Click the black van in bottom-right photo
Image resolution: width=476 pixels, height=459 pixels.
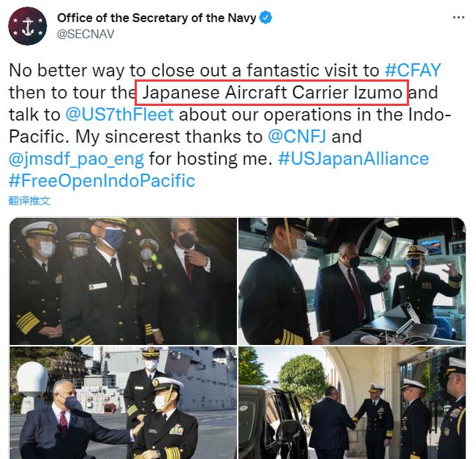click(x=271, y=422)
